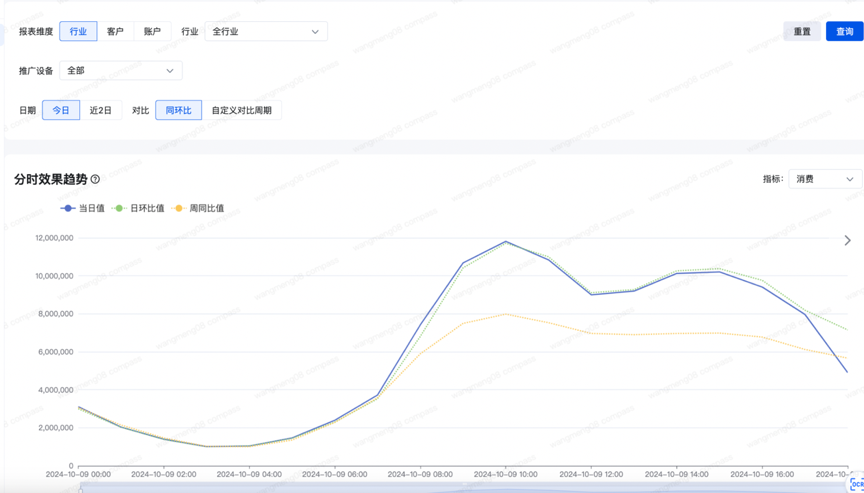Click the 当日值 blue legend marker
The height and width of the screenshot is (493, 864).
68,209
